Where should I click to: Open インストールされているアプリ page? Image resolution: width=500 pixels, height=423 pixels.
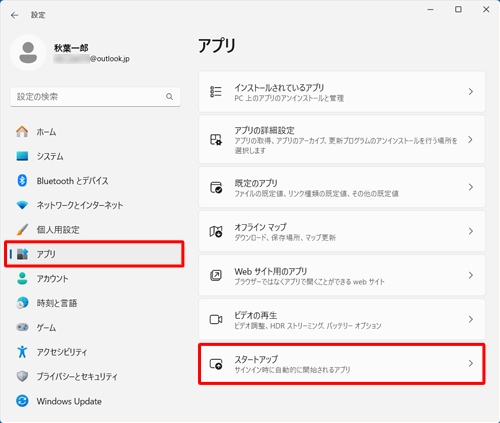(x=342, y=92)
